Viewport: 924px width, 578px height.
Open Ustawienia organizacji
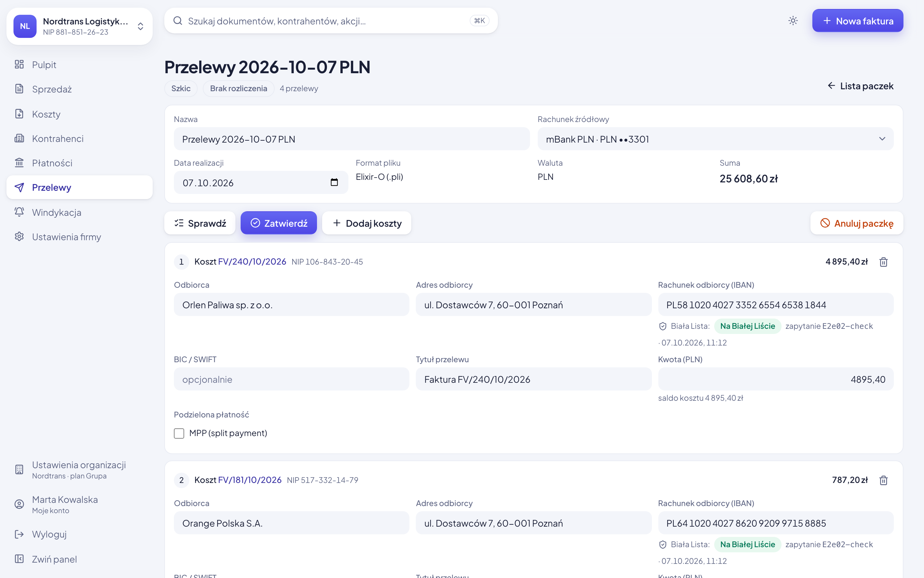click(x=80, y=470)
